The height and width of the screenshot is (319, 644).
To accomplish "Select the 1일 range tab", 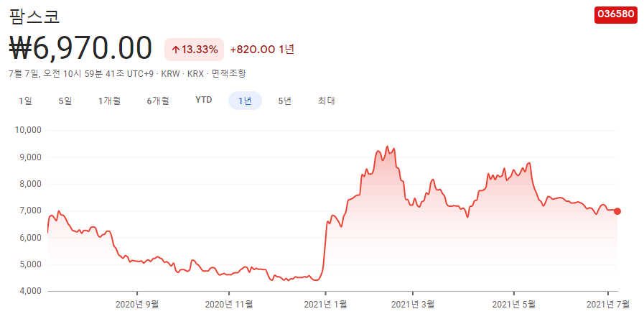I will (25, 101).
